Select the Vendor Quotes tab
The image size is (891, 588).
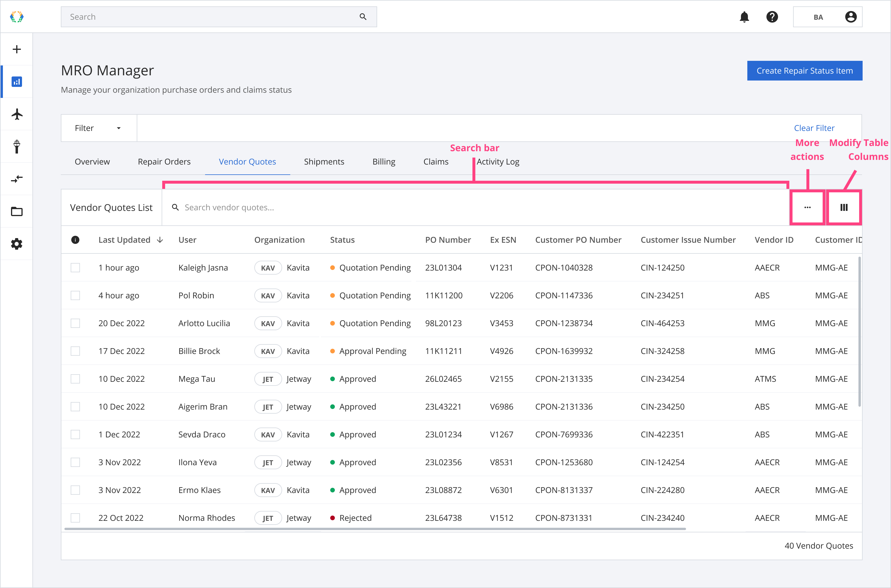click(x=247, y=162)
